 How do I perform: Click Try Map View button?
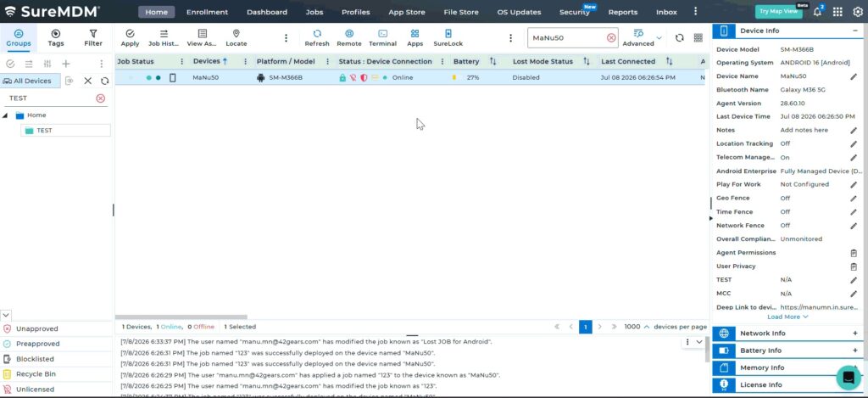tap(778, 12)
